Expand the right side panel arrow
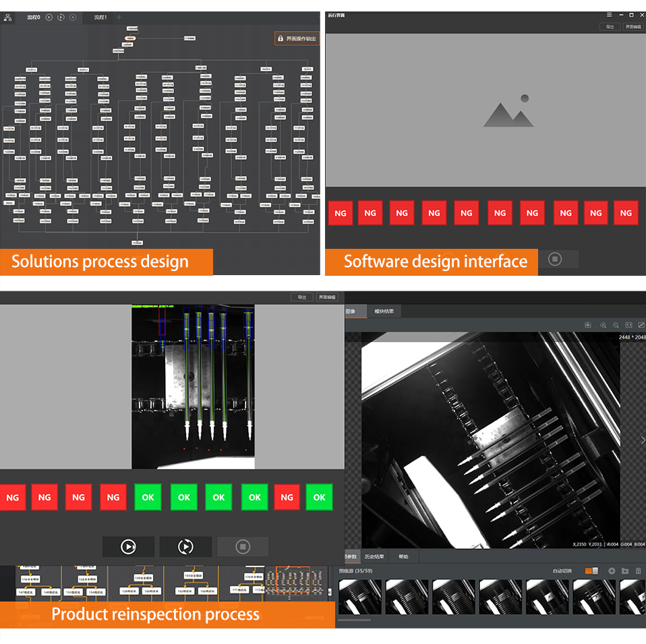Viewport: 646px width, 644px height. (x=643, y=440)
